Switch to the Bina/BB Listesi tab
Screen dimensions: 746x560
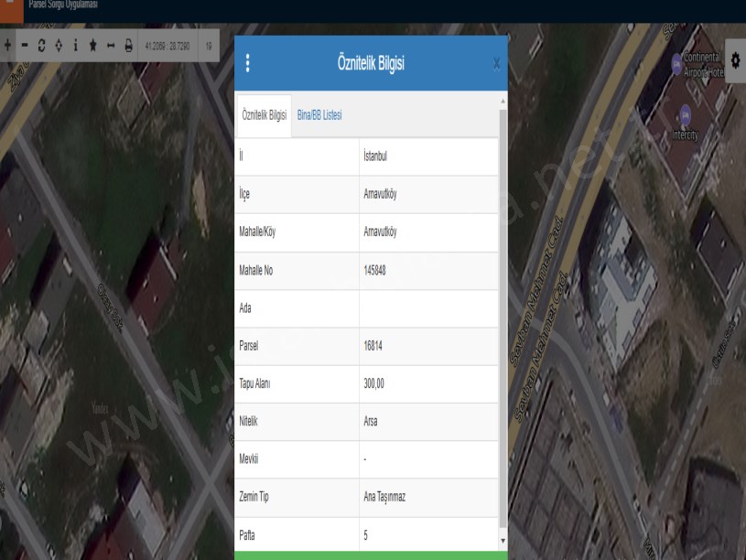point(319,115)
